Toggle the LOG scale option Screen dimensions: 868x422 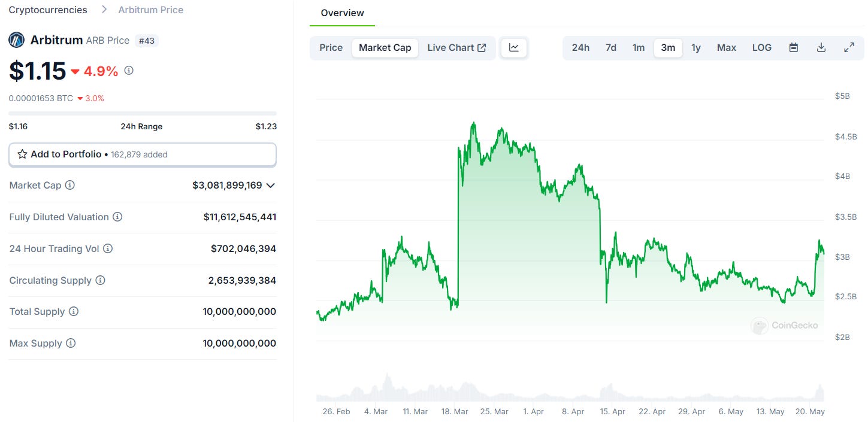(761, 47)
